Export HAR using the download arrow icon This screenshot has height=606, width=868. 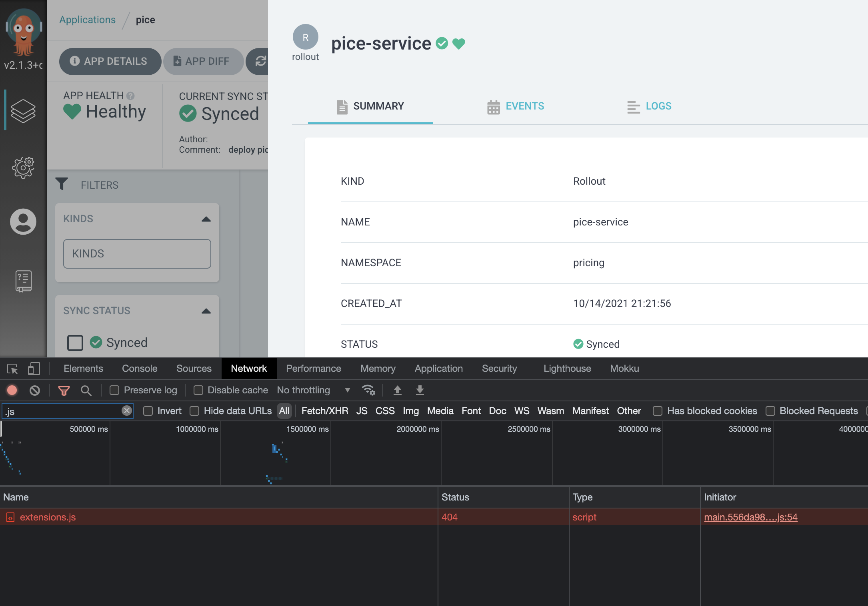pyautogui.click(x=420, y=391)
